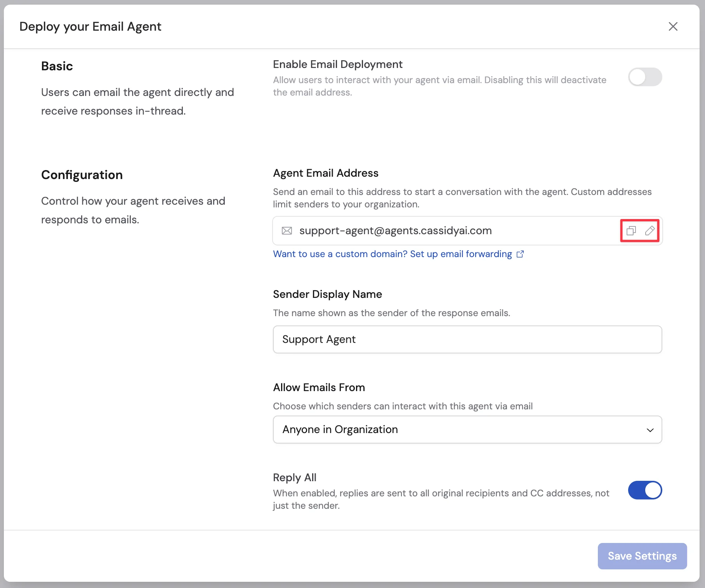This screenshot has height=588, width=705.
Task: Click the envelope icon in email field
Action: (287, 231)
